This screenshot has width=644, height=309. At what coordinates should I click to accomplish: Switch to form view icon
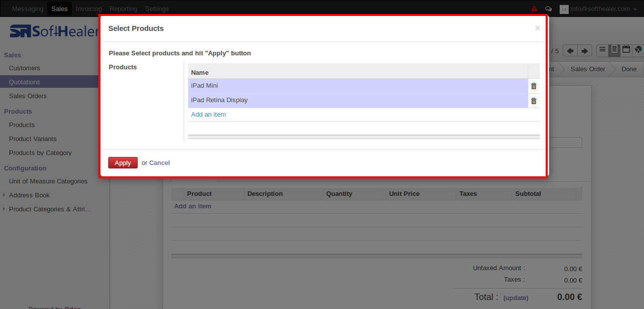pyautogui.click(x=615, y=50)
